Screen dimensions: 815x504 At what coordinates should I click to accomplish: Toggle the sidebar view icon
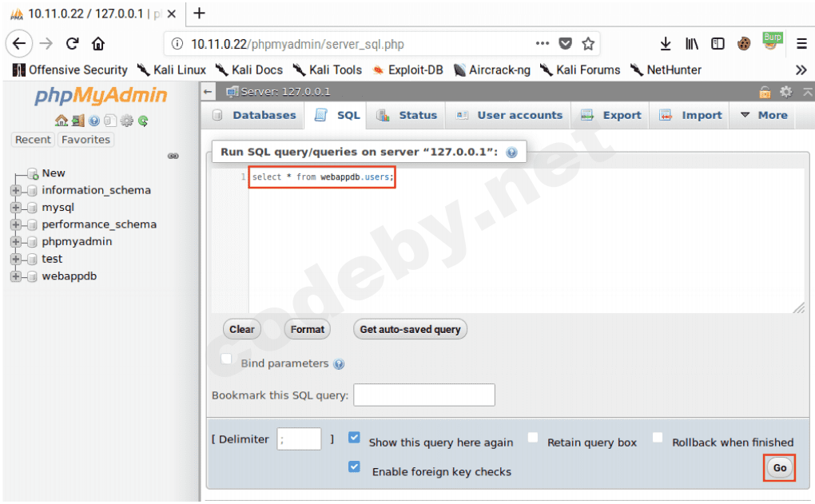pos(718,44)
